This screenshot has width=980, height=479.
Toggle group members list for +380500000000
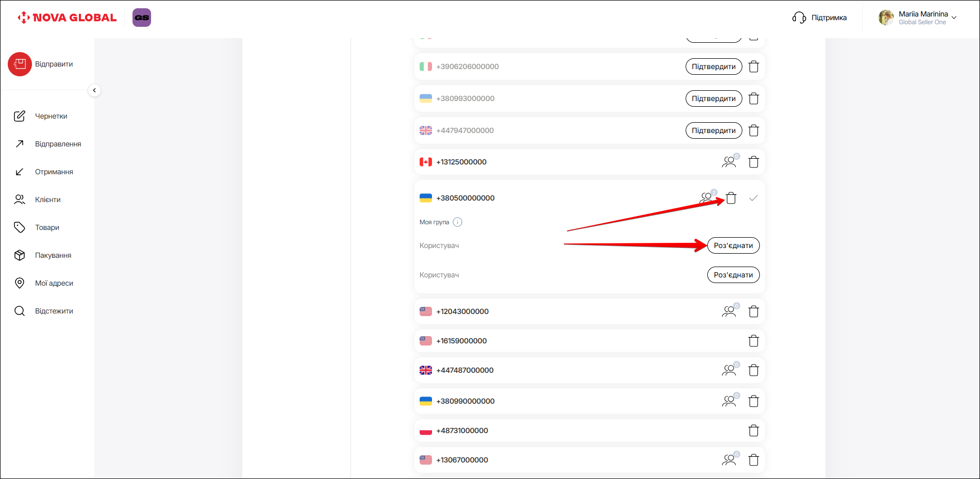click(707, 197)
